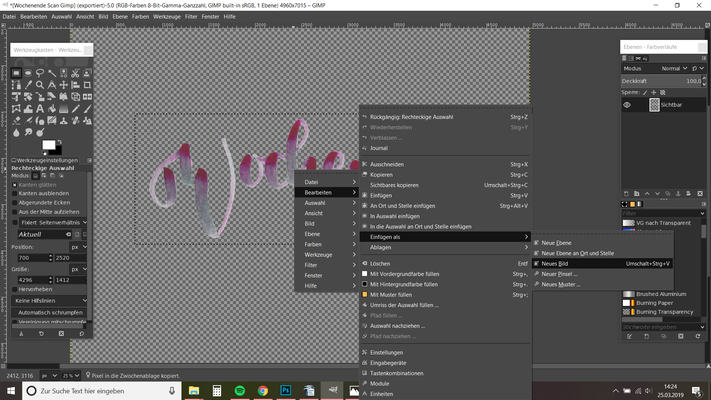
Task: Click the Ausschneiden scissors menu entry
Action: point(387,164)
